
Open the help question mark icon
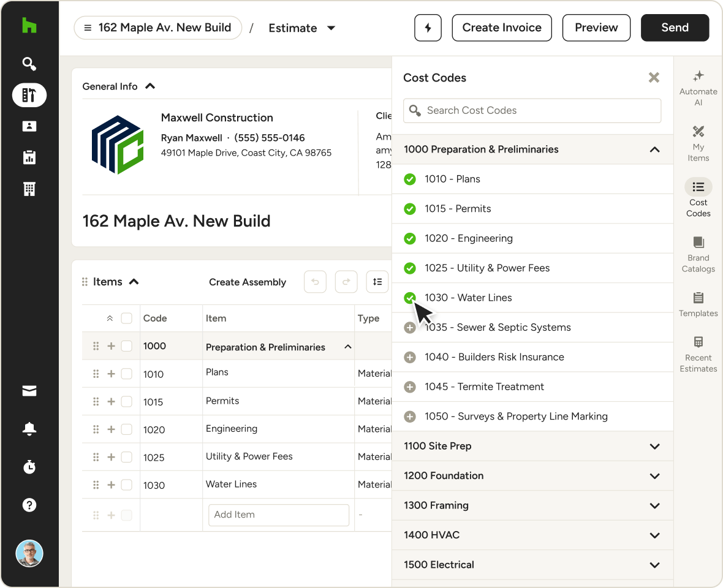pos(29,505)
